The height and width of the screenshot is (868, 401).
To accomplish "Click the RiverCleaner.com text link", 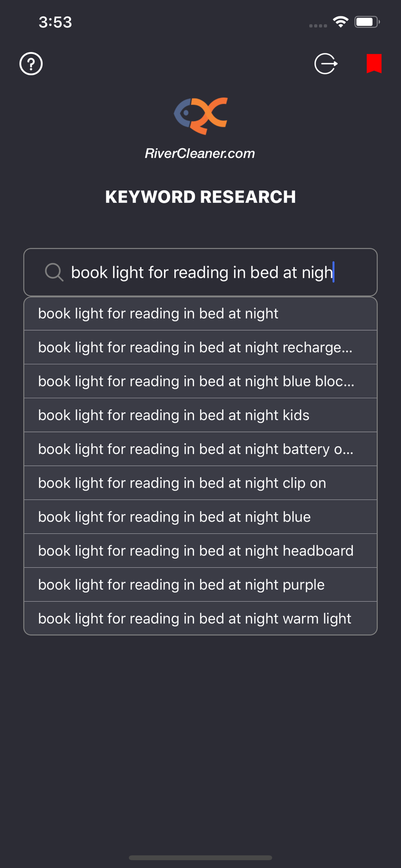I will pos(200,153).
